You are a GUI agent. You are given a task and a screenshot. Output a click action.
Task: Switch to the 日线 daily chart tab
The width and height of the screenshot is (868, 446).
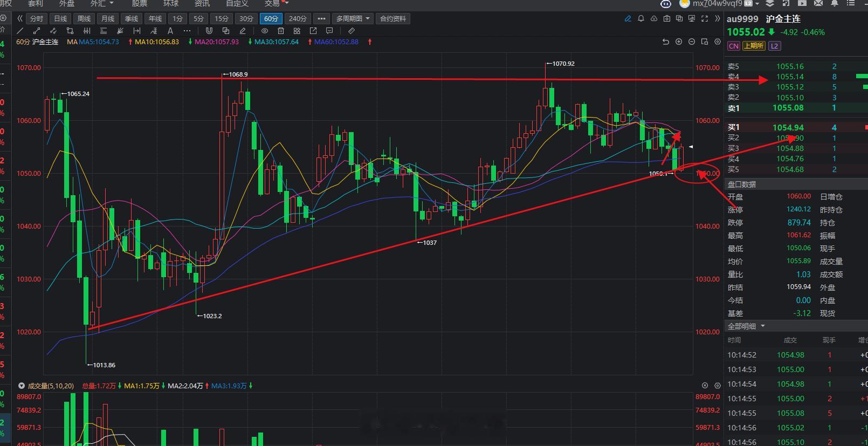tap(60, 18)
